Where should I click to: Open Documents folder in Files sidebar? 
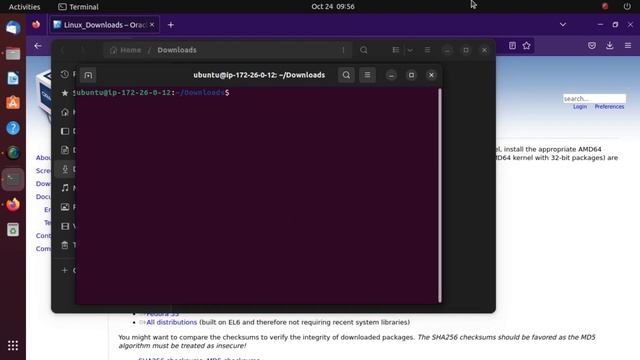pos(65,150)
